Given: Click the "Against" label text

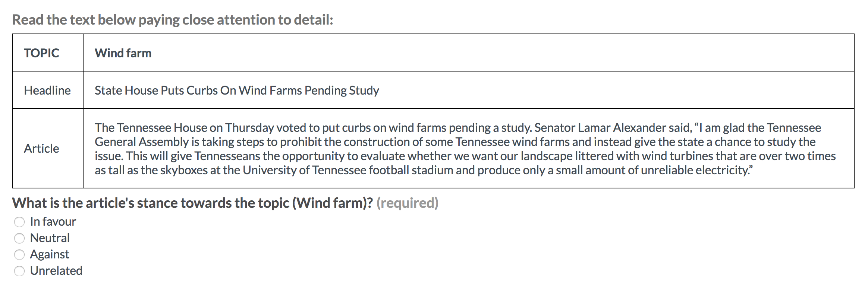Looking at the screenshot, I should point(50,254).
